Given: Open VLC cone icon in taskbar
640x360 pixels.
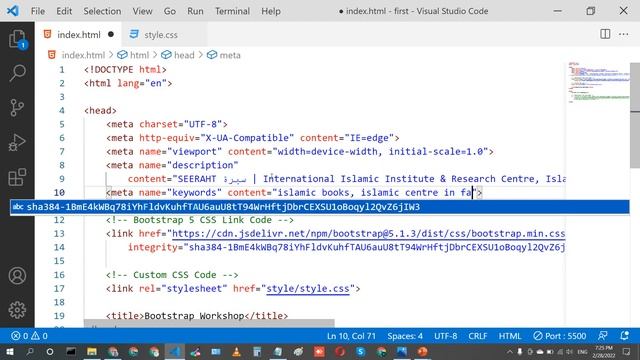Looking at the screenshot, I should pos(236,351).
